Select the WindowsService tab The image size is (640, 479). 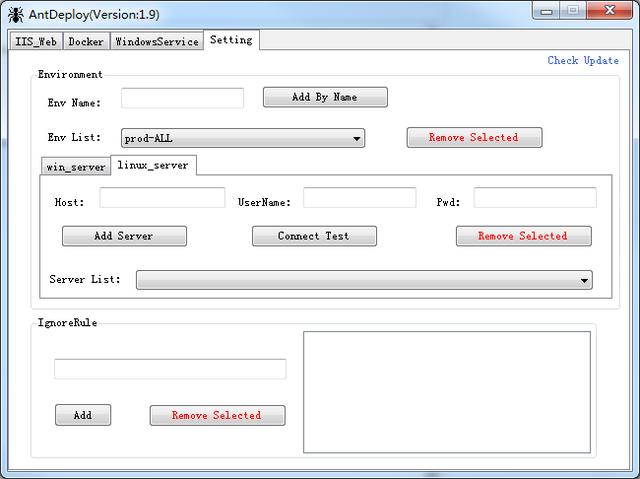tap(157, 41)
